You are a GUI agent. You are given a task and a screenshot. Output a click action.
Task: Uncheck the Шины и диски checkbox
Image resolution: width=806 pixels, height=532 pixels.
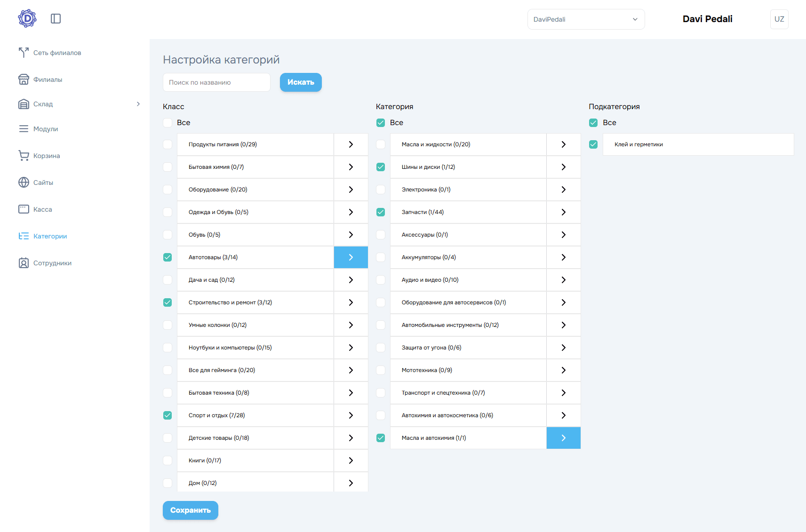click(x=381, y=167)
